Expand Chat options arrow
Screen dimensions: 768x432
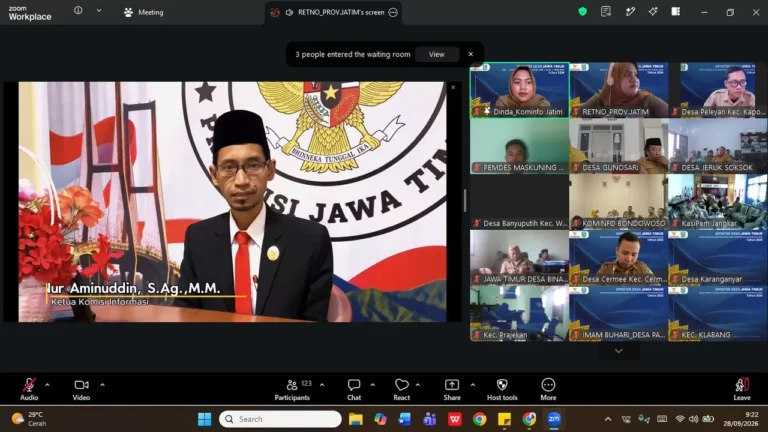(373, 385)
